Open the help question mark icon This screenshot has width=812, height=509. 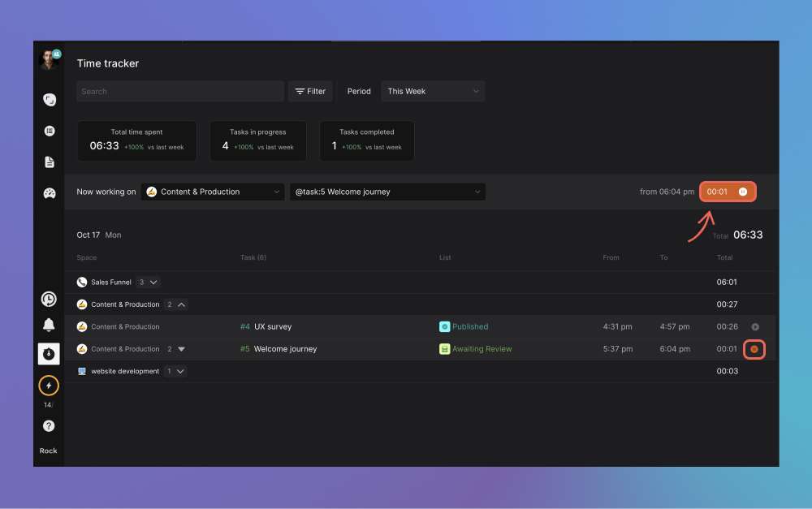49,425
